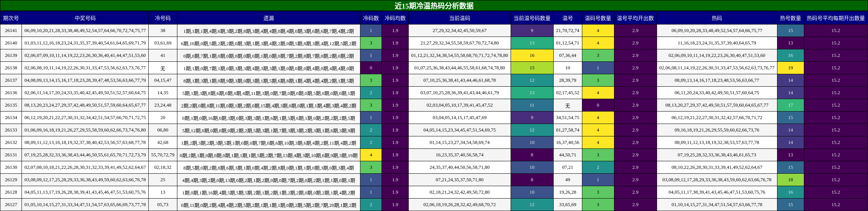Image resolution: width=868 pixels, height=211 pixels.
Task: Click hot count 17 in row 26135
Action: tap(791, 105)
